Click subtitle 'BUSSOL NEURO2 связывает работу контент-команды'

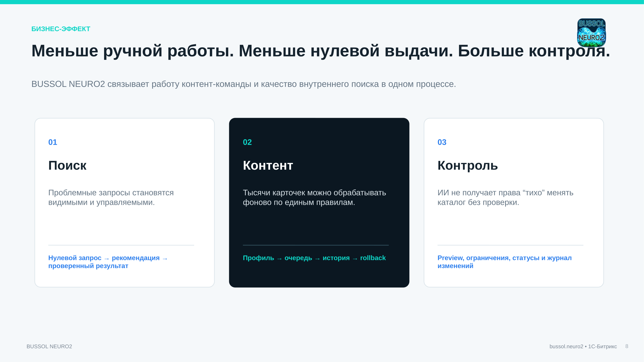[243, 84]
